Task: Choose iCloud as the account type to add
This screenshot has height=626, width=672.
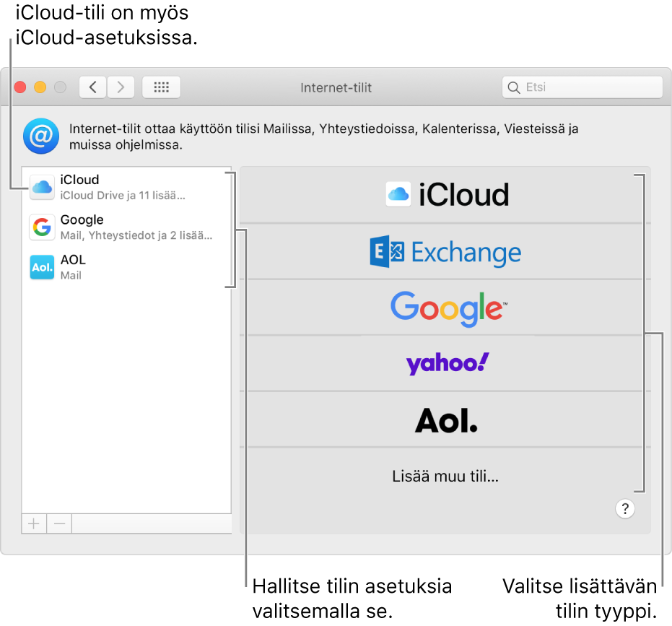Action: point(445,195)
